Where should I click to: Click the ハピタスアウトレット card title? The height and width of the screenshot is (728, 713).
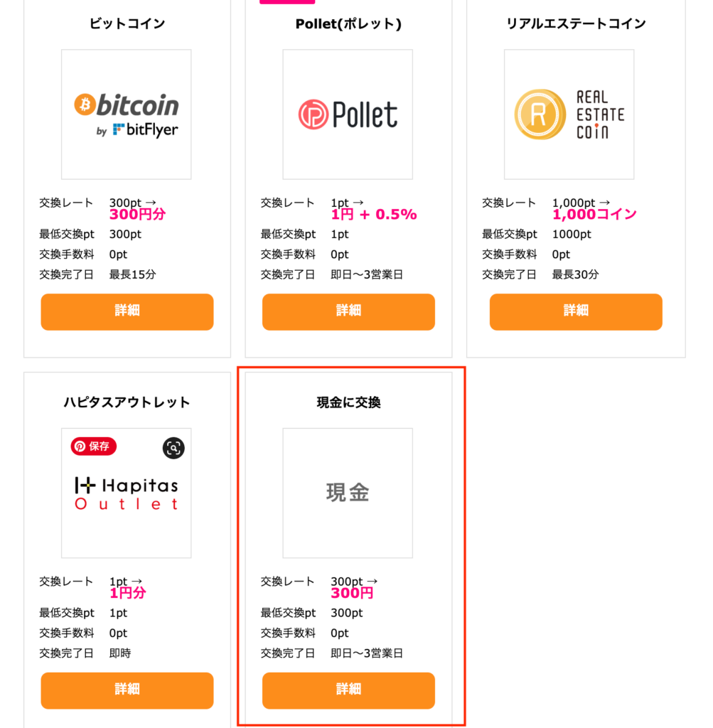[127, 402]
